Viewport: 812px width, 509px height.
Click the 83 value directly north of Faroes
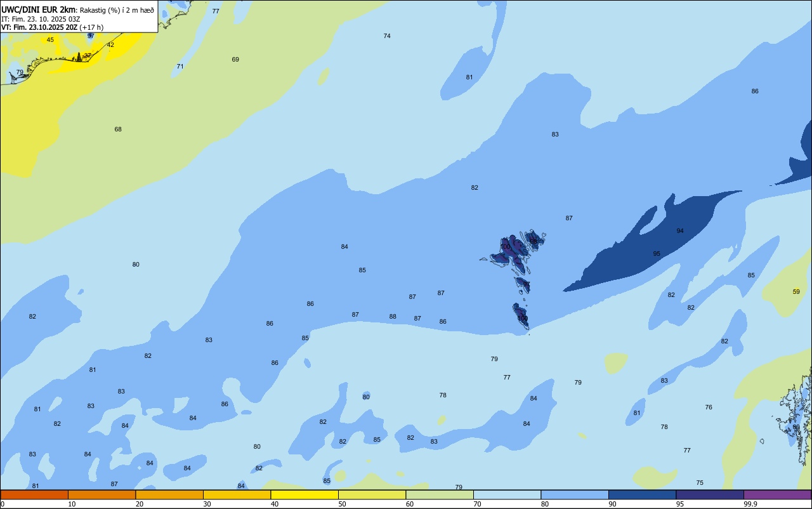click(x=555, y=135)
